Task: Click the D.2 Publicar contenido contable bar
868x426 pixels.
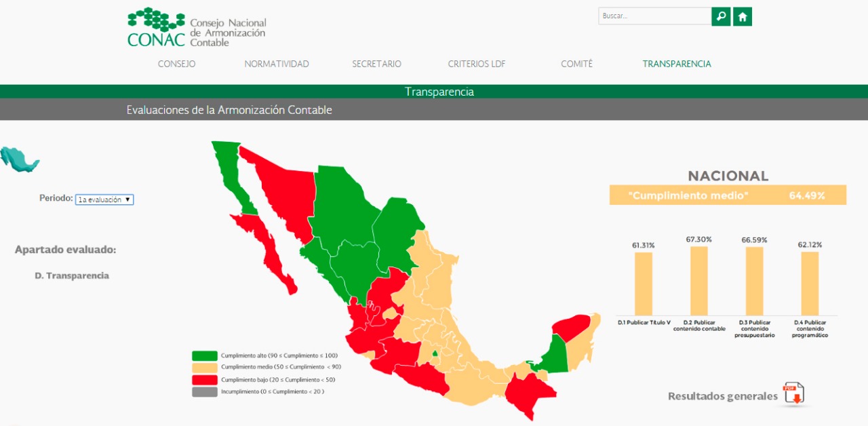Action: (699, 281)
